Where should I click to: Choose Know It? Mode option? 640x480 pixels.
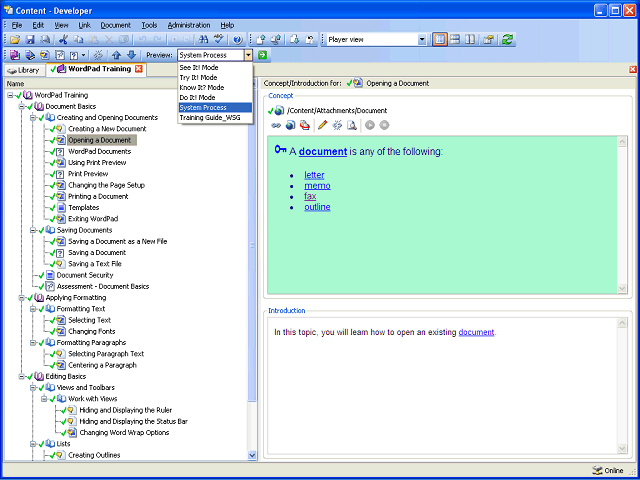tap(215, 87)
